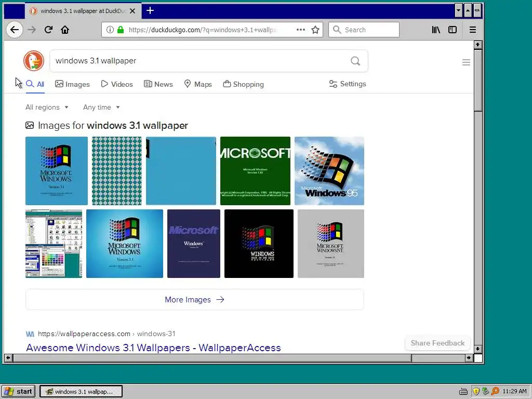The image size is (532, 399).
Task: Open the Windows start menu
Action: pos(18,391)
